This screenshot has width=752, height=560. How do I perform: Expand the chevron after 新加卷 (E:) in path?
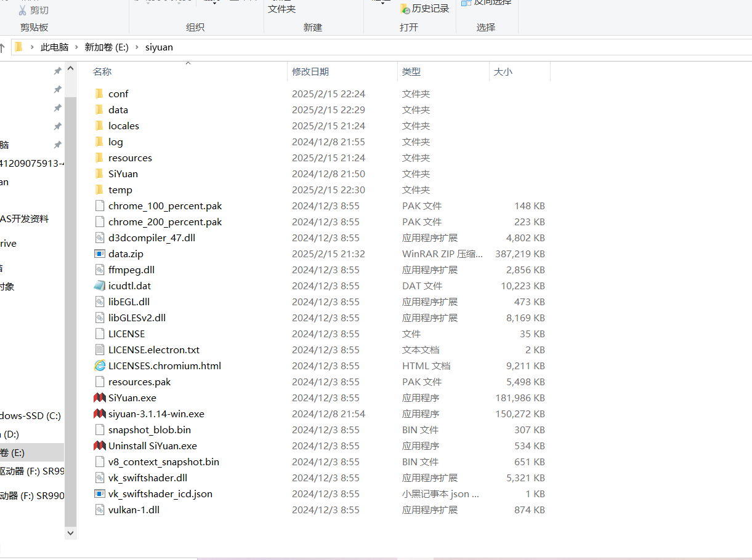pyautogui.click(x=137, y=47)
